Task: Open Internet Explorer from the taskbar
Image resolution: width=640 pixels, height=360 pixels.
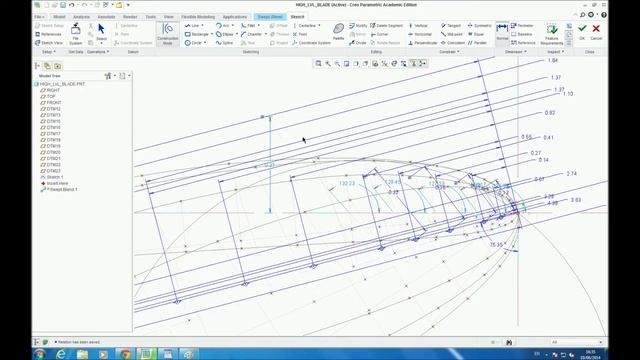Action: click(61, 354)
